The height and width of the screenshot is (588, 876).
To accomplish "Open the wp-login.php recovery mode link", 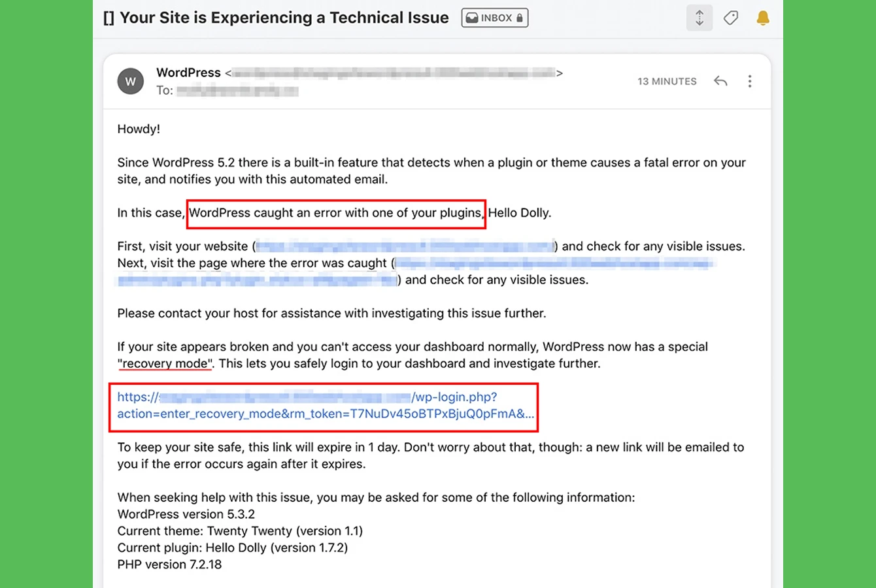I will [326, 405].
